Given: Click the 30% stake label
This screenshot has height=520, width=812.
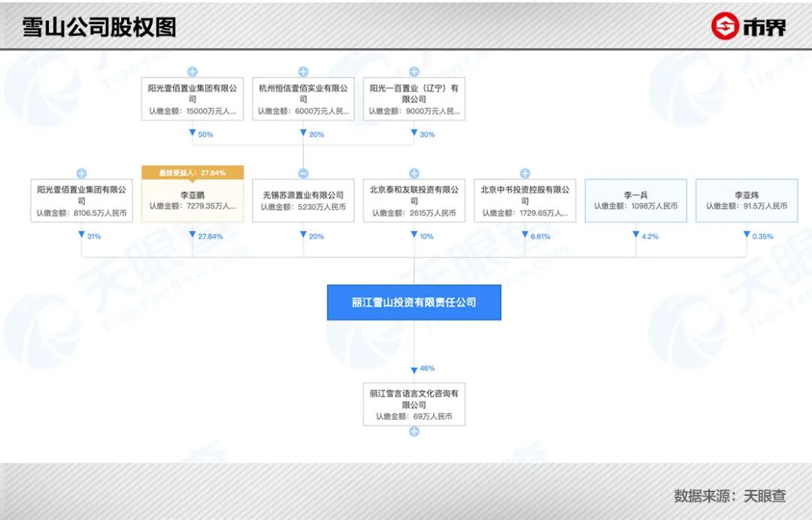Looking at the screenshot, I should [427, 135].
